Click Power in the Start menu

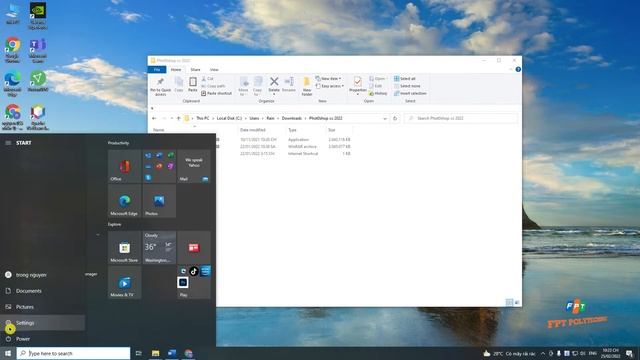click(42, 339)
